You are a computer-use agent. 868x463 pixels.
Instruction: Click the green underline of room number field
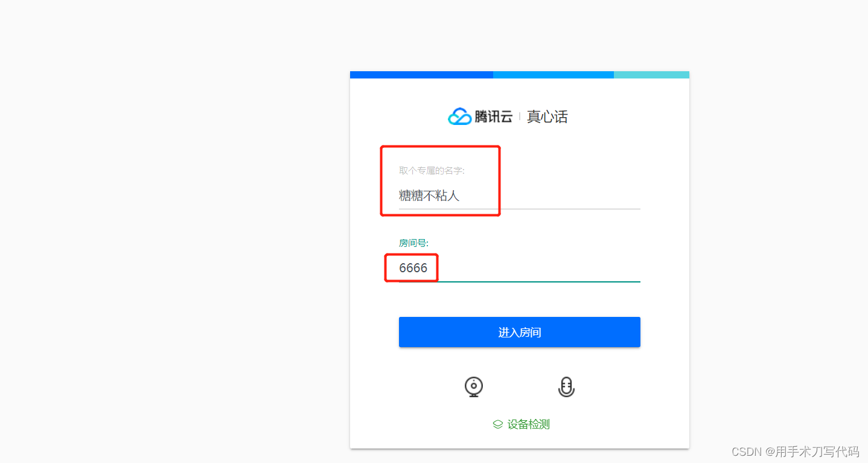[519, 281]
